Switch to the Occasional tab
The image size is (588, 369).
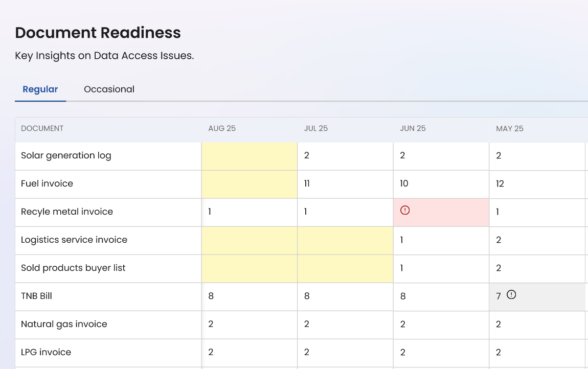[109, 89]
